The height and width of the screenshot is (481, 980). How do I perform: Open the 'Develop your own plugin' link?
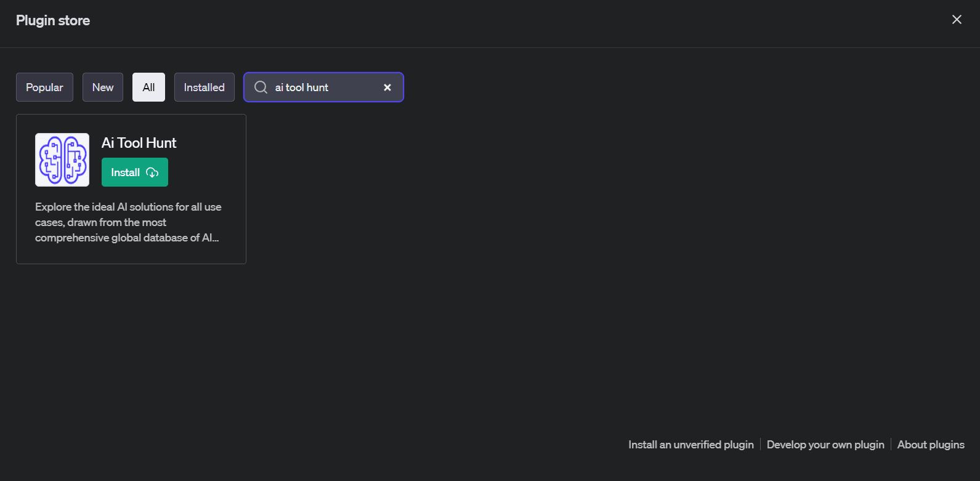click(x=825, y=445)
